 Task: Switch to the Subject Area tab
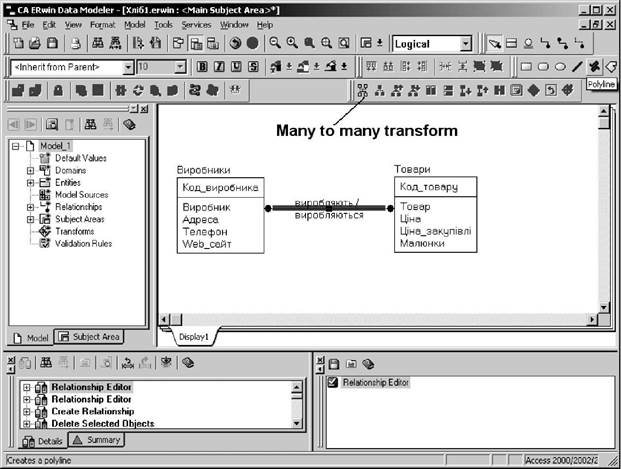88,336
